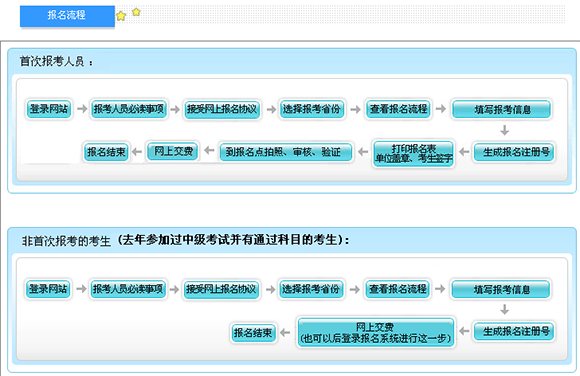Screen dimensions: 580x376
Task: Click 网上交费 step in first-time flow
Action: (x=173, y=151)
